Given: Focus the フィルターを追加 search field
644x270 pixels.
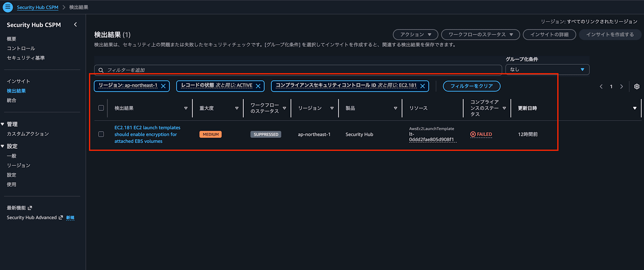Looking at the screenshot, I should 298,70.
